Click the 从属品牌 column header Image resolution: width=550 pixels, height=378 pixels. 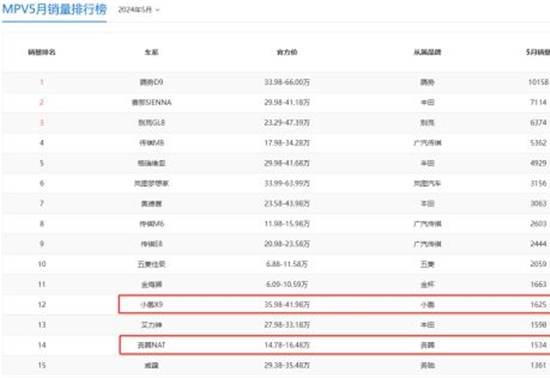427,52
